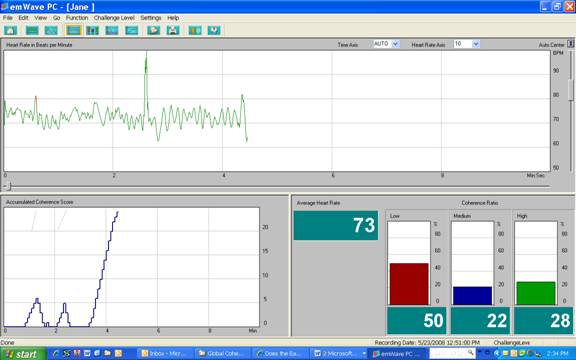Viewport: 576px width, 360px height.
Task: Click the toolbar icon with heart symbol
Action: [154, 30]
